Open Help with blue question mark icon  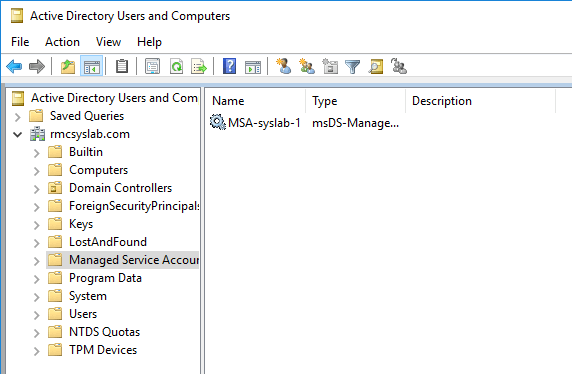click(x=229, y=67)
